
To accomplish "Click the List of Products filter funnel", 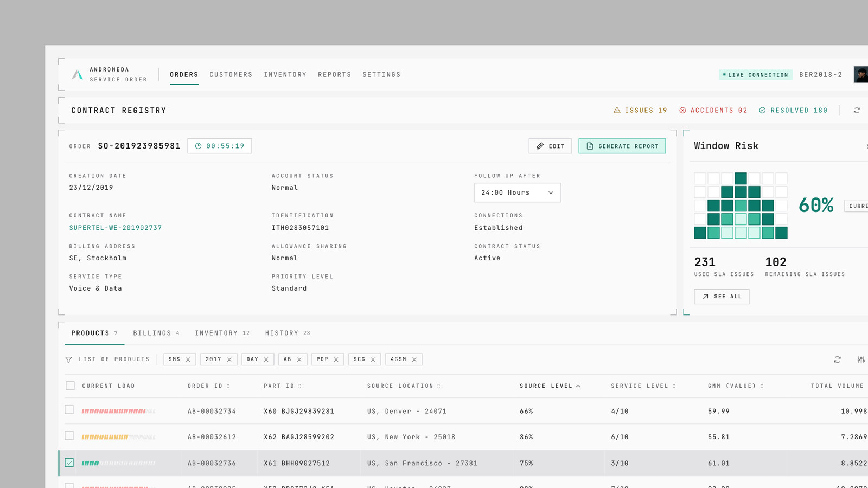I will coord(69,359).
